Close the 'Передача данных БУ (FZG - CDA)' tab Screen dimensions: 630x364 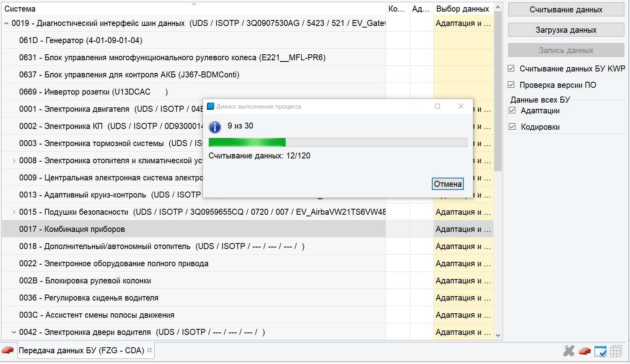coord(149,350)
